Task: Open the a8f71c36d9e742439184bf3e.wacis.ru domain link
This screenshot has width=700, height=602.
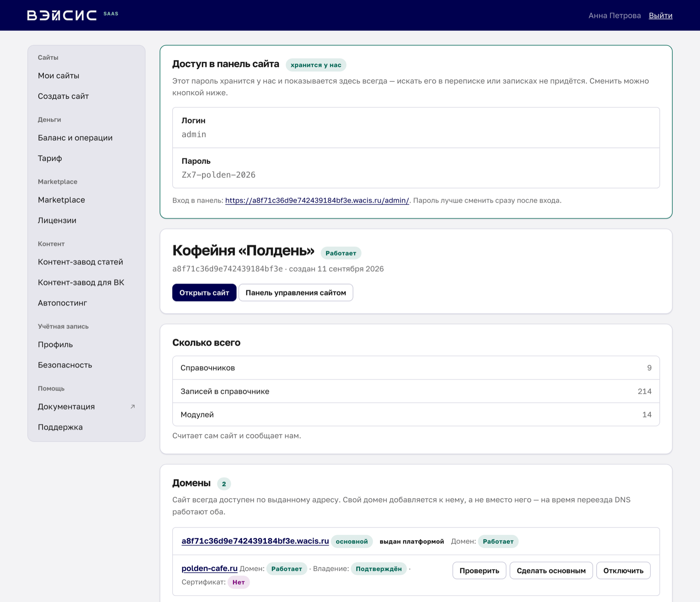Action: (x=255, y=541)
